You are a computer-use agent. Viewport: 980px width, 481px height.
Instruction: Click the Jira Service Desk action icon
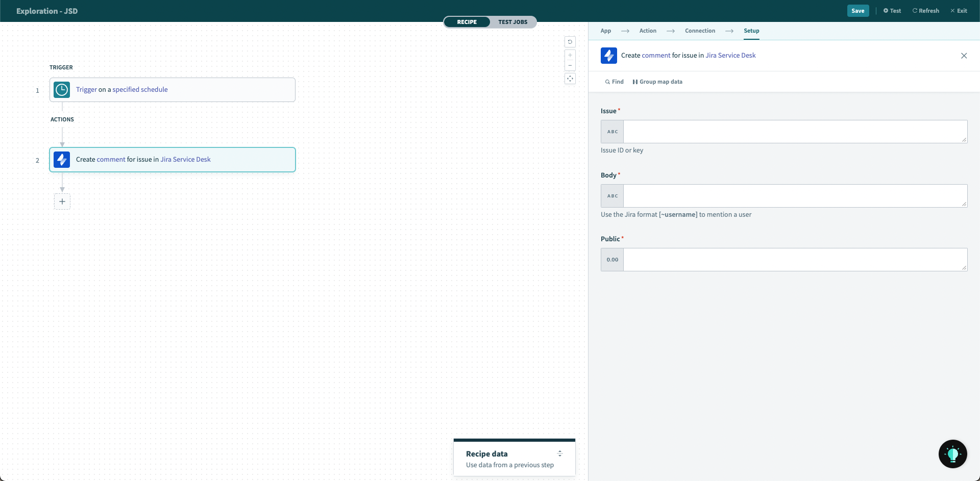click(x=61, y=159)
